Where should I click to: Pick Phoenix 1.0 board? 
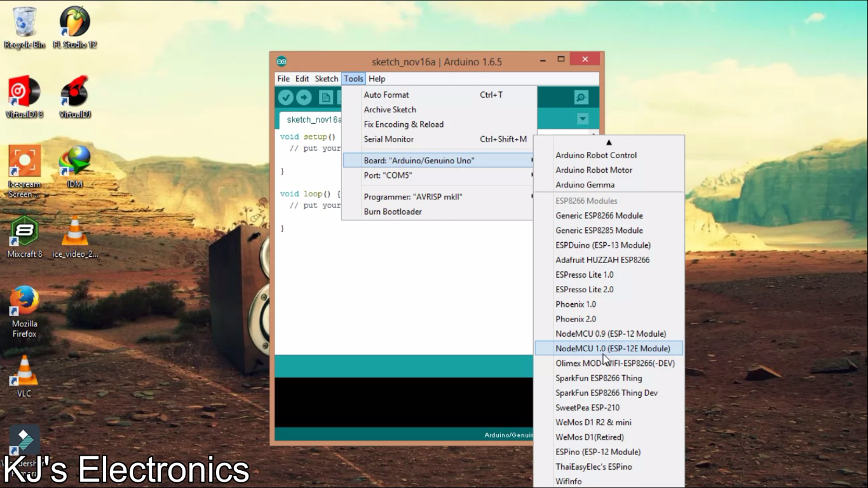[609, 304]
